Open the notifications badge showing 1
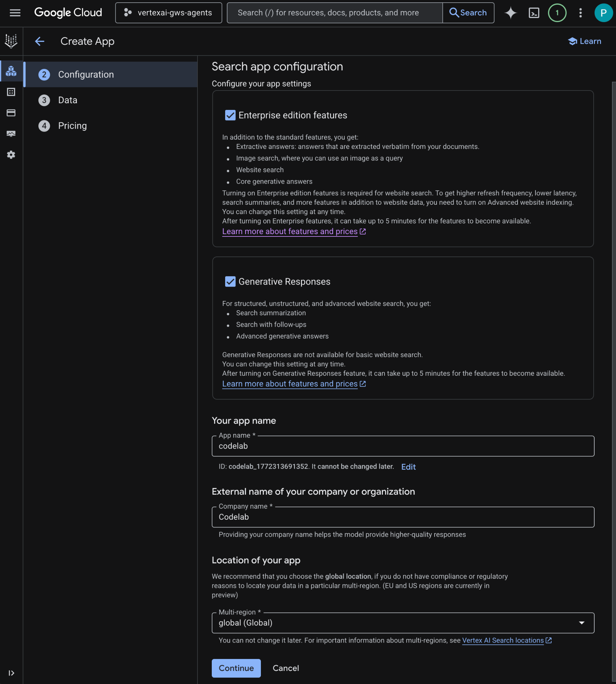Image resolution: width=616 pixels, height=684 pixels. [557, 13]
